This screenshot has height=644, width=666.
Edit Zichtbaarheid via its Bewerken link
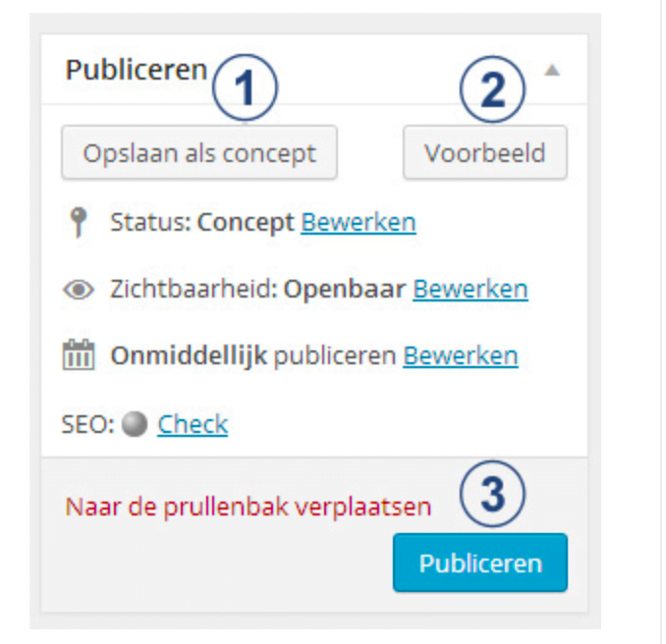tap(471, 290)
